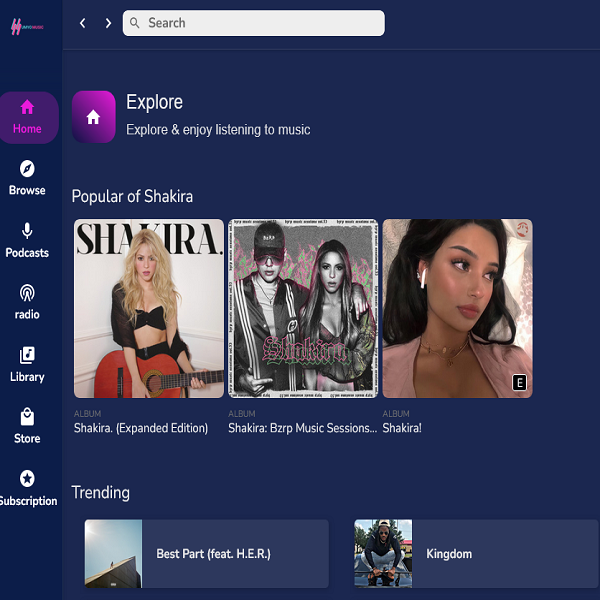The image size is (600, 600).
Task: Open Bzrp Music Sessions album cover
Action: point(303,308)
